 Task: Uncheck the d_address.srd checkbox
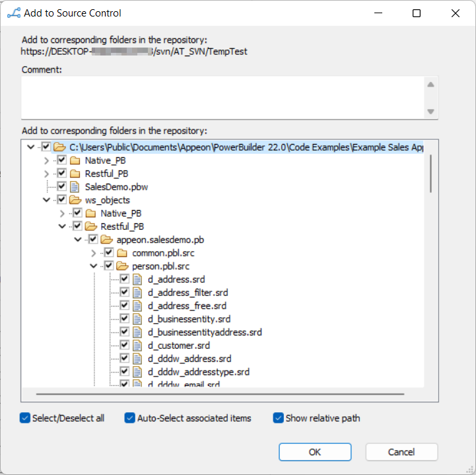tap(125, 279)
